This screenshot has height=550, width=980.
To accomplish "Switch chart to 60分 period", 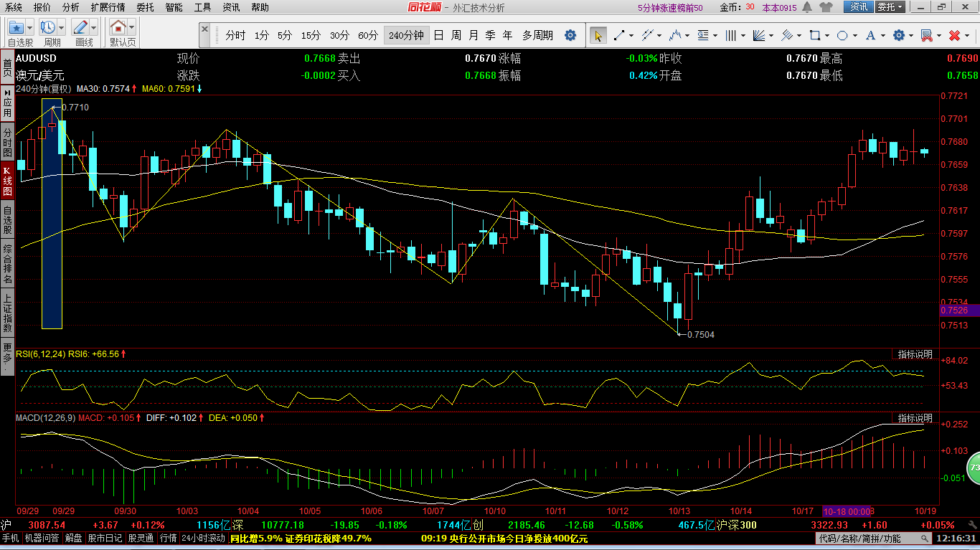I will pos(368,35).
